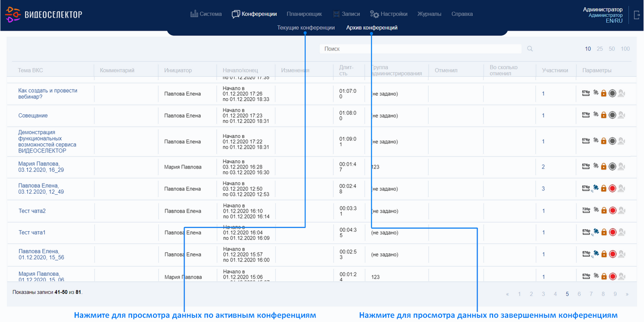Open conference 'Как создать и провести вебинар?'

(48, 93)
